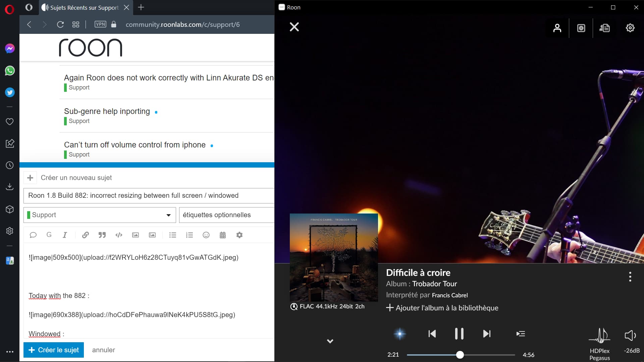This screenshot has width=644, height=362.
Task: Open a new Opera tab
Action: [141, 7]
